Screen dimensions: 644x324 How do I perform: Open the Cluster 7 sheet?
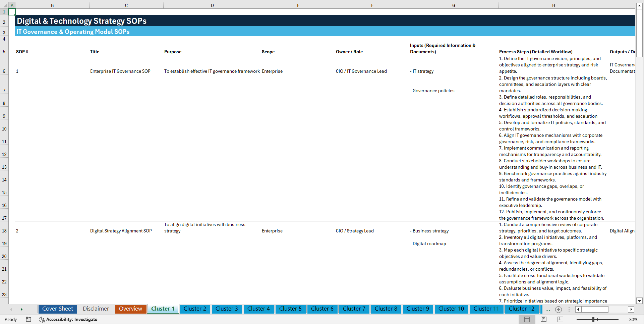[x=354, y=309]
